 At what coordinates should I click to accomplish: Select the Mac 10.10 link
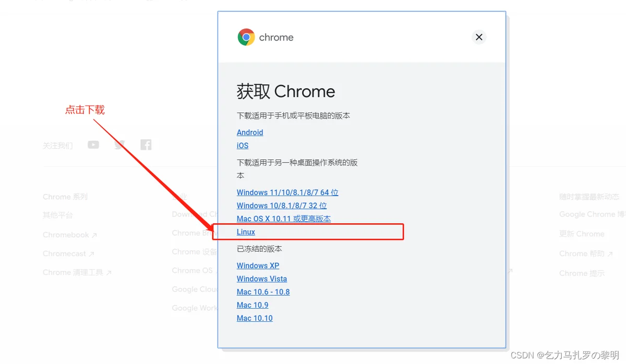click(255, 318)
